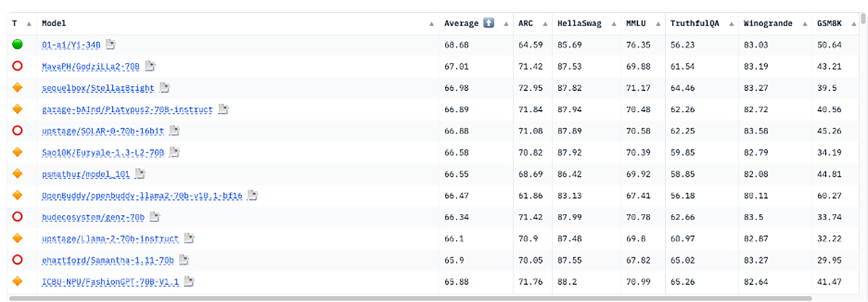Click the copy icon next to budecosystem/genz-70b
Screen dimensions: 868x302
point(155,217)
